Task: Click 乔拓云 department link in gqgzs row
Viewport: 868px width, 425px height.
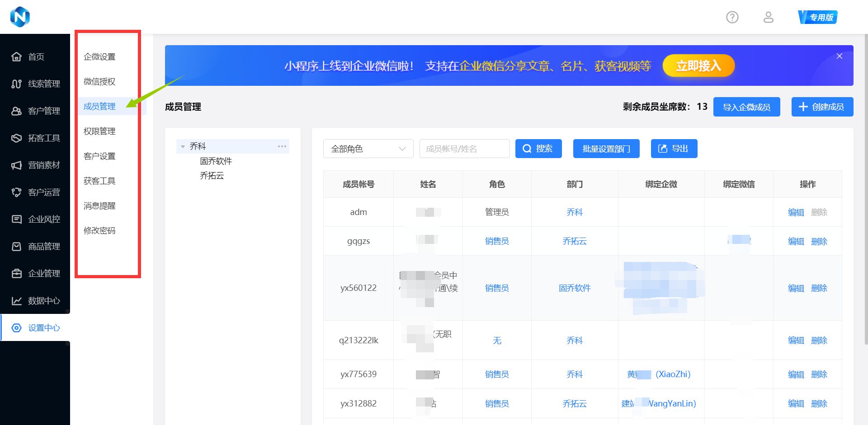Action: click(574, 241)
